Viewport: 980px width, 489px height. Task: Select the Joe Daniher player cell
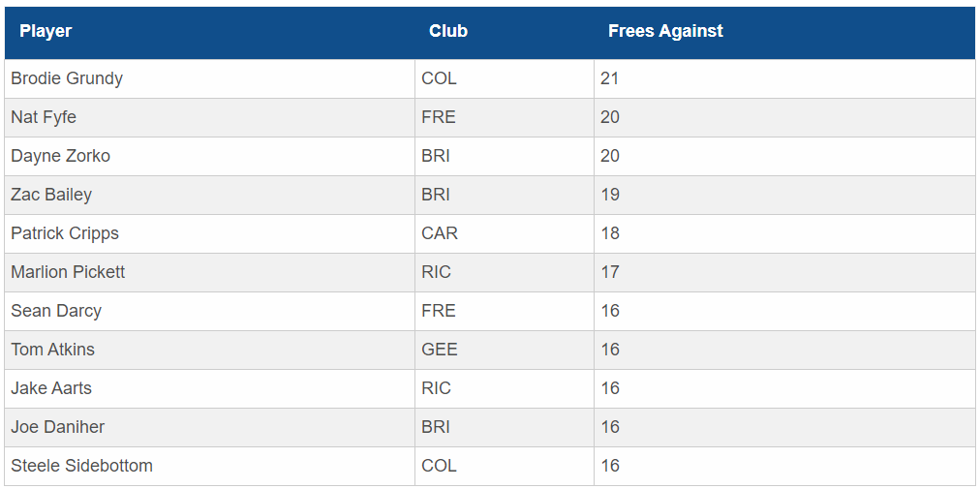(x=209, y=428)
